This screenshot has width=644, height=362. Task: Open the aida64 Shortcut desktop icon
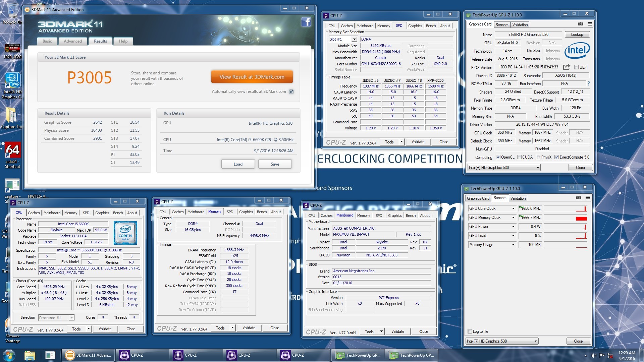[x=12, y=156]
